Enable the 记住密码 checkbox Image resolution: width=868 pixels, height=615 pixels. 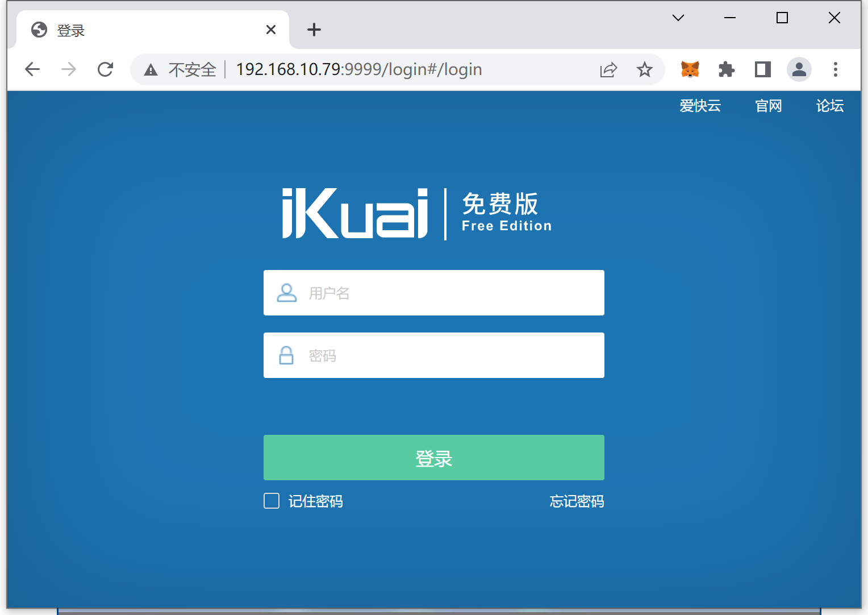(x=272, y=501)
